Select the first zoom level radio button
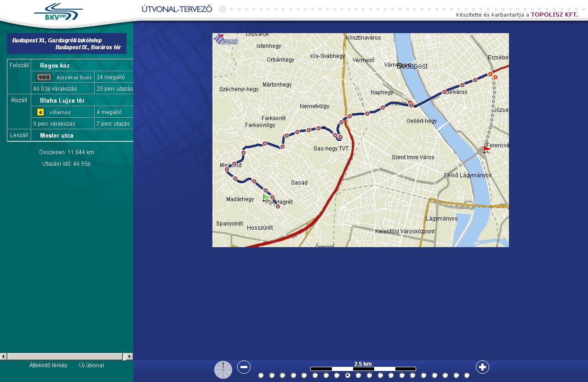Screen dimensions: 588x382 [x=261, y=376]
